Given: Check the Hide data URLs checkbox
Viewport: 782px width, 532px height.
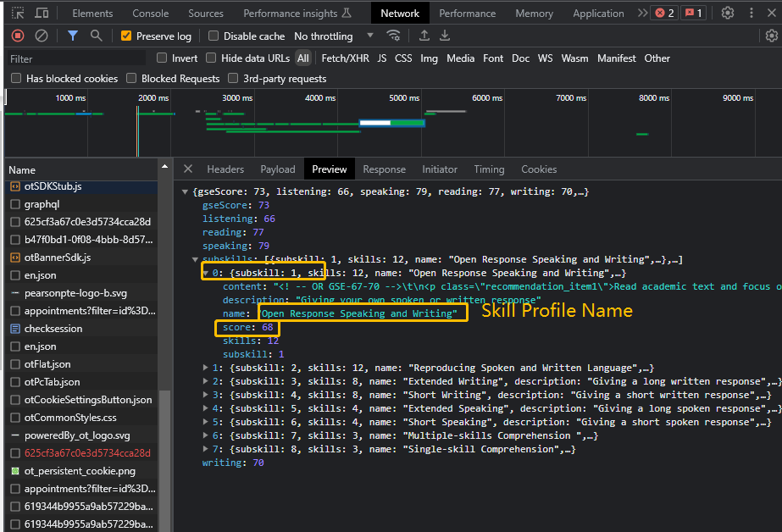Looking at the screenshot, I should pos(211,58).
